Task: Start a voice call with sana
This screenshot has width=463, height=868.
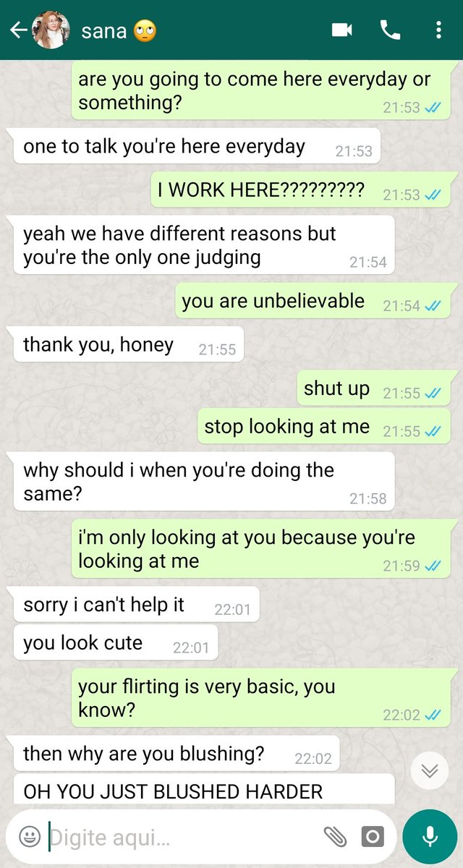Action: 390,30
